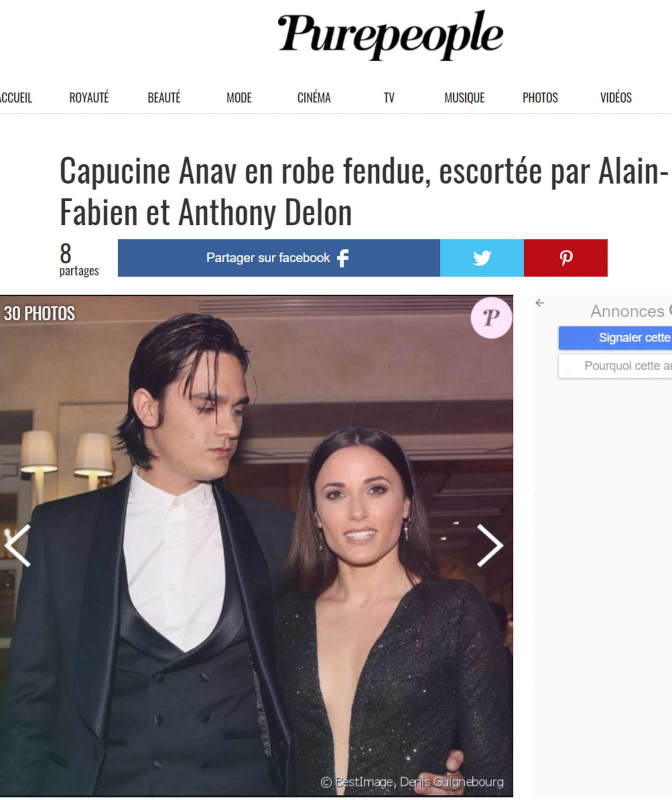
Task: Go to Photos section
Action: [x=540, y=97]
